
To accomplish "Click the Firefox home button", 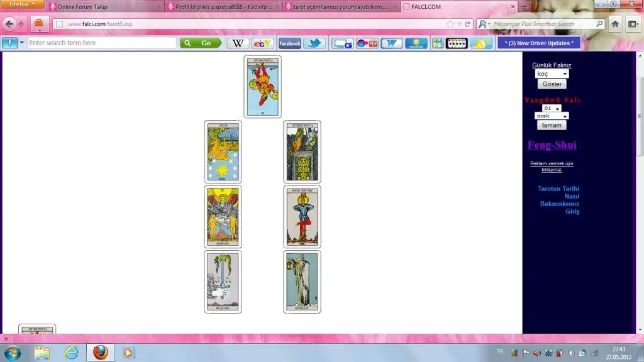I will [615, 24].
